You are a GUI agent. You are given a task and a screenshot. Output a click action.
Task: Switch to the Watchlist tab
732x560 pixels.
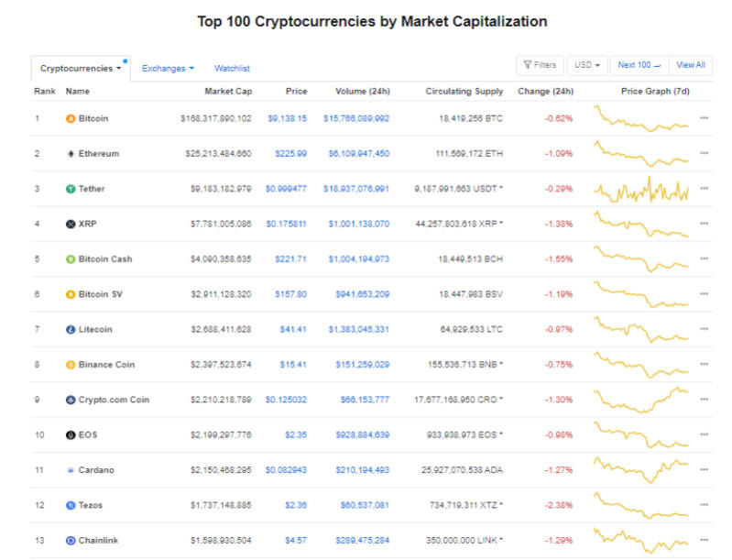pyautogui.click(x=232, y=68)
